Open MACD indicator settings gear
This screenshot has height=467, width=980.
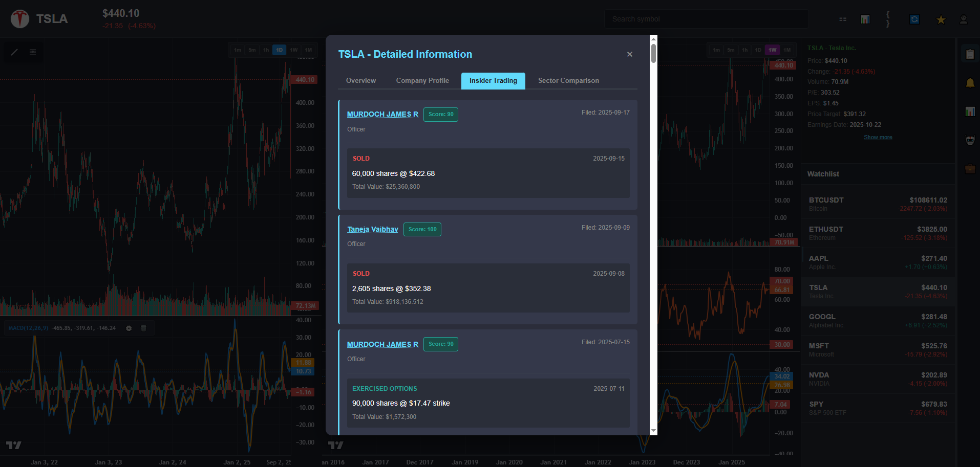click(129, 328)
